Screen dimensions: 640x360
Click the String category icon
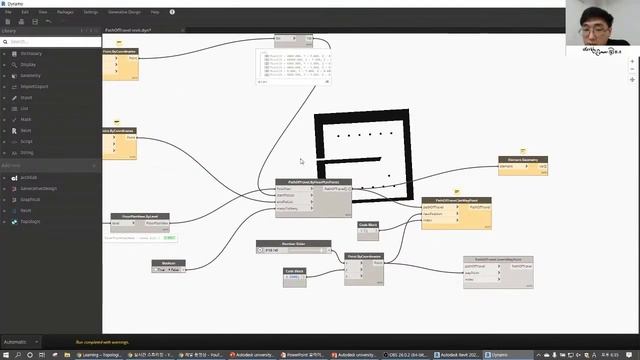[14, 153]
